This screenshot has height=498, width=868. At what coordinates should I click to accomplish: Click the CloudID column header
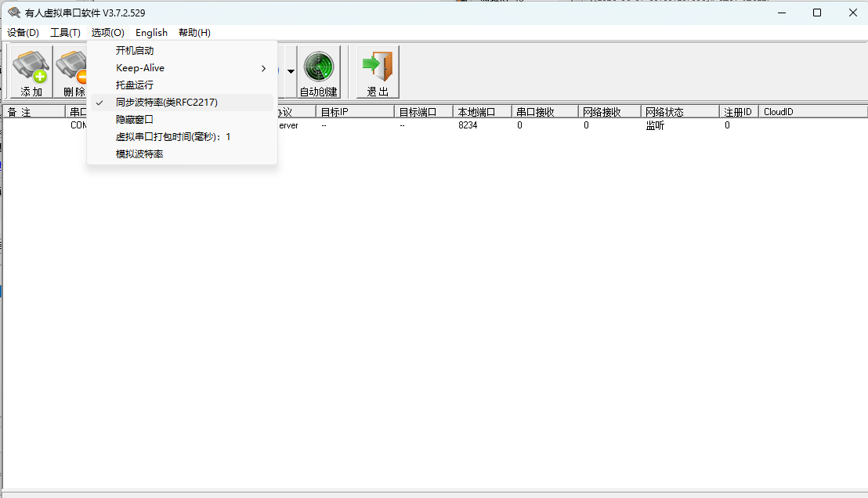[812, 112]
